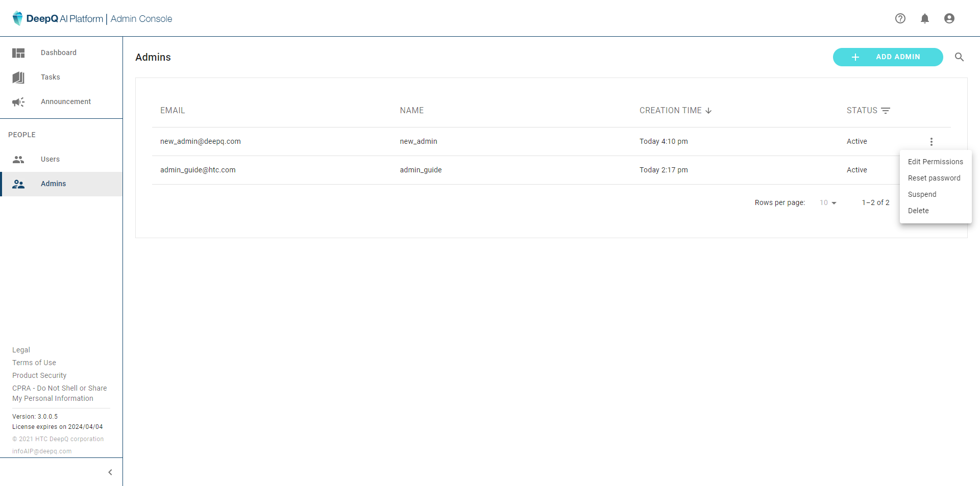Click the search magnifier icon
The height and width of the screenshot is (486, 980).
point(960,57)
